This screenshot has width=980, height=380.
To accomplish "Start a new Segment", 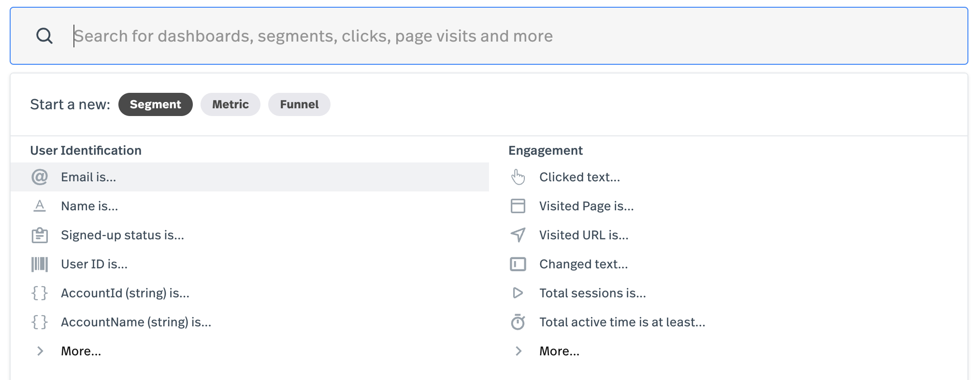I will pyautogui.click(x=156, y=104).
